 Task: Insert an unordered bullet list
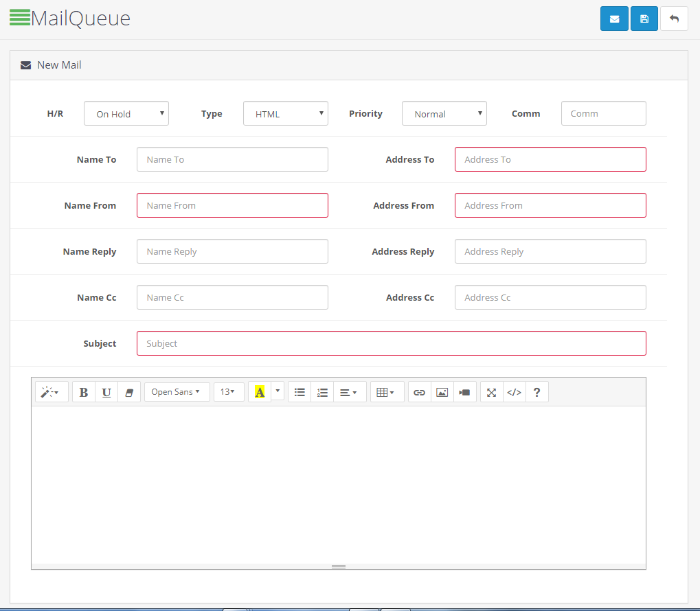(x=300, y=392)
